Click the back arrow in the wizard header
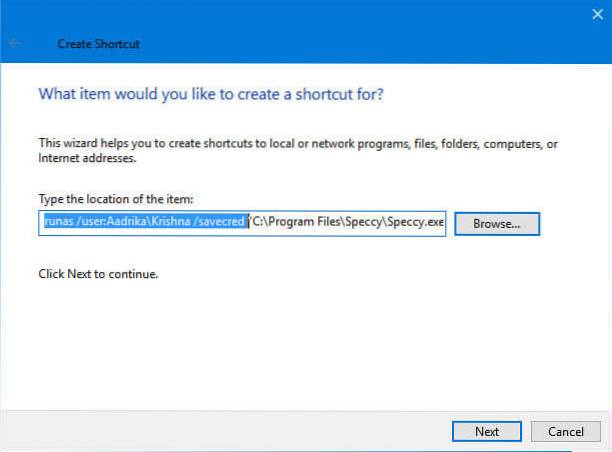Screen dimensions: 612x452 (16, 45)
